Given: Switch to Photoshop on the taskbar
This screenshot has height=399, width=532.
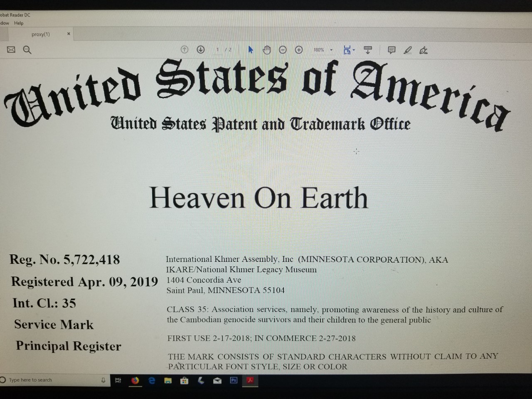Looking at the screenshot, I should pos(234,380).
